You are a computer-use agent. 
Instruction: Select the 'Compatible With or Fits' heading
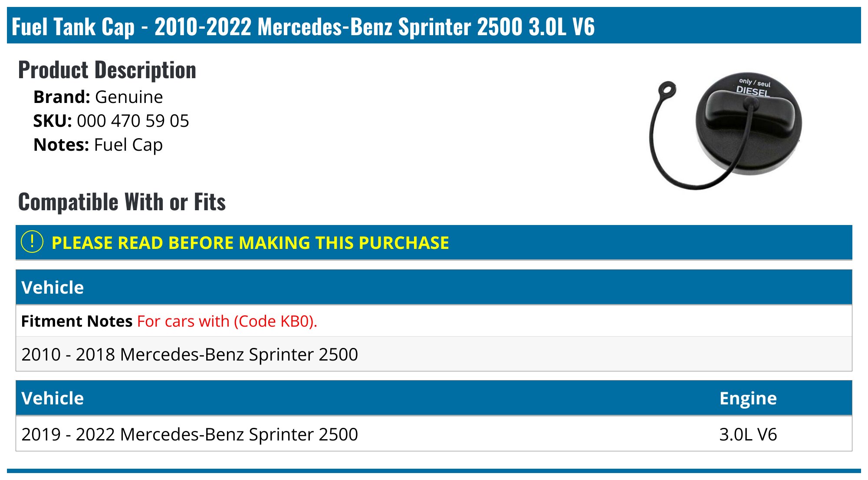pos(122,202)
